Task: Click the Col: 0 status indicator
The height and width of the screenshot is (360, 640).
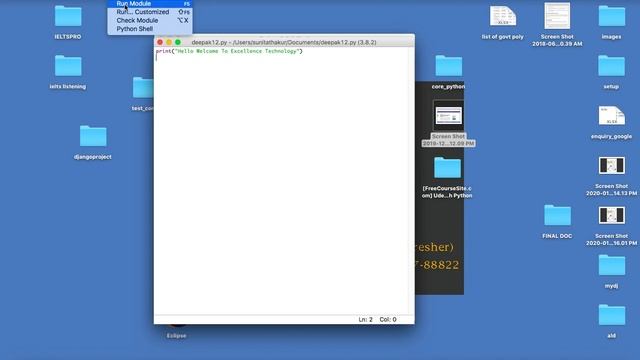Action: 388,320
